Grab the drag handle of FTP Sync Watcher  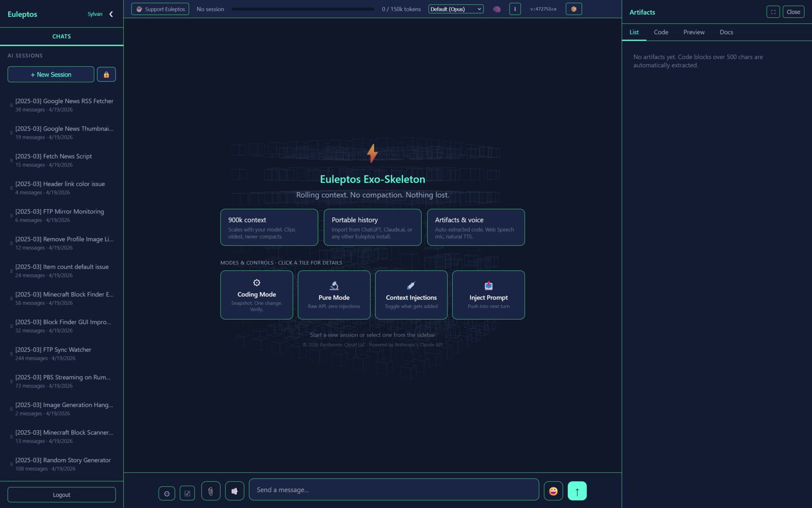click(x=11, y=354)
